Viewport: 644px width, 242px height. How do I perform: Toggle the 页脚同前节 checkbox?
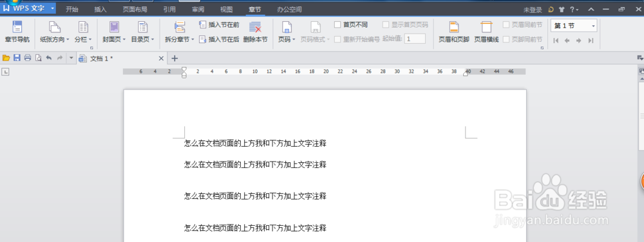click(x=506, y=39)
